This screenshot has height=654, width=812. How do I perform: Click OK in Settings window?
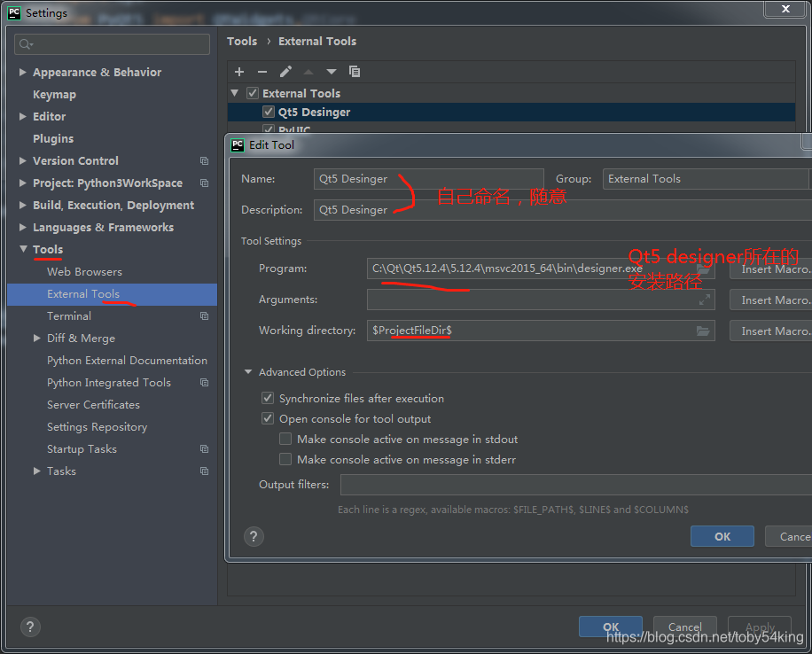click(x=611, y=627)
